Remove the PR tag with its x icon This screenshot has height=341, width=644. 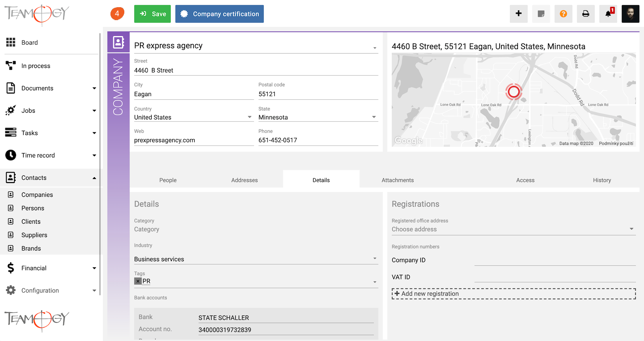(138, 281)
